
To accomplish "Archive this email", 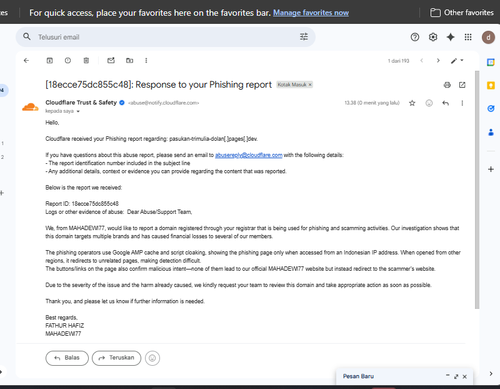I will click(49, 60).
